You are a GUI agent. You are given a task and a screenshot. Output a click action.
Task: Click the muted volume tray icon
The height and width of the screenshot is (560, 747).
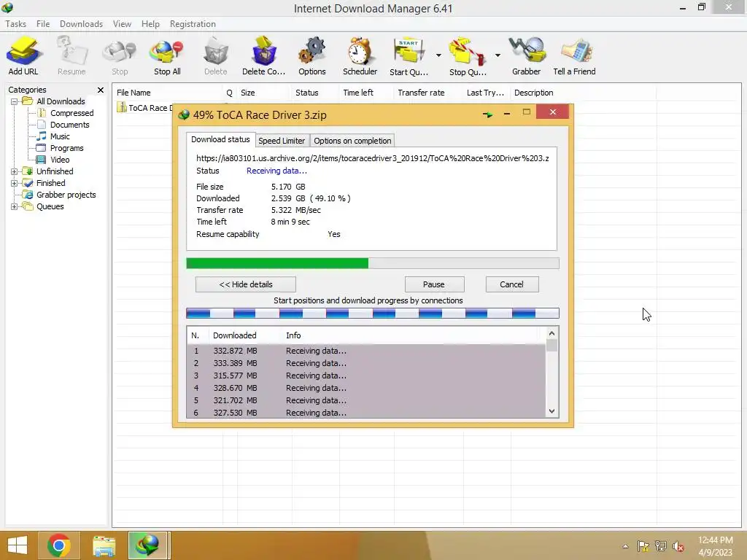[678, 546]
